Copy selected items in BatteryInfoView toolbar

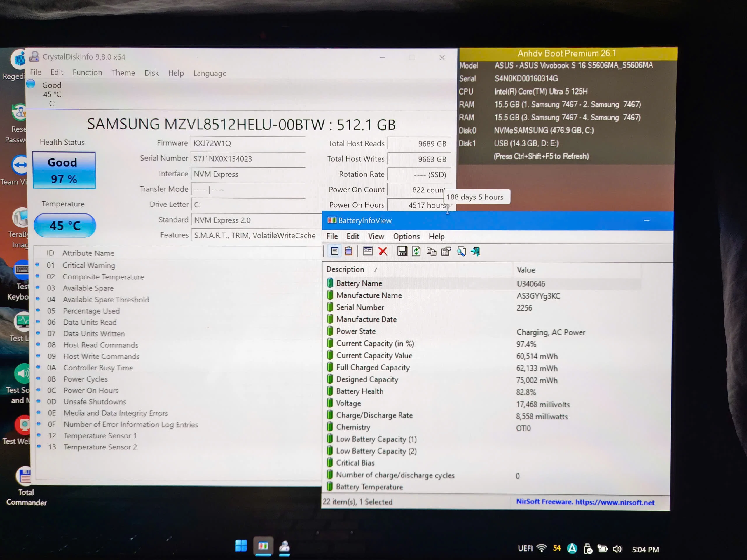pyautogui.click(x=431, y=251)
